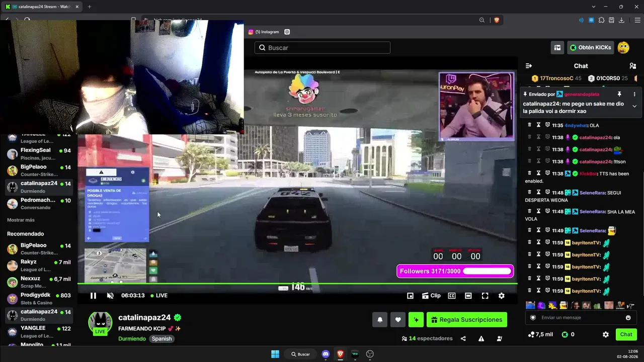Timeout 4ndywhat with the hourglass icon
This screenshot has height=362, width=644.
(x=538, y=125)
